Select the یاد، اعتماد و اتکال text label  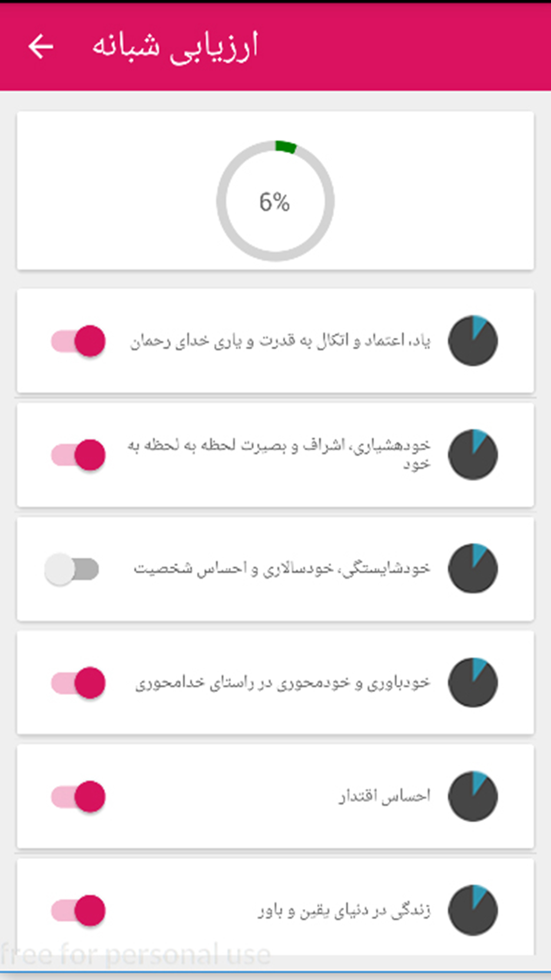(x=280, y=341)
